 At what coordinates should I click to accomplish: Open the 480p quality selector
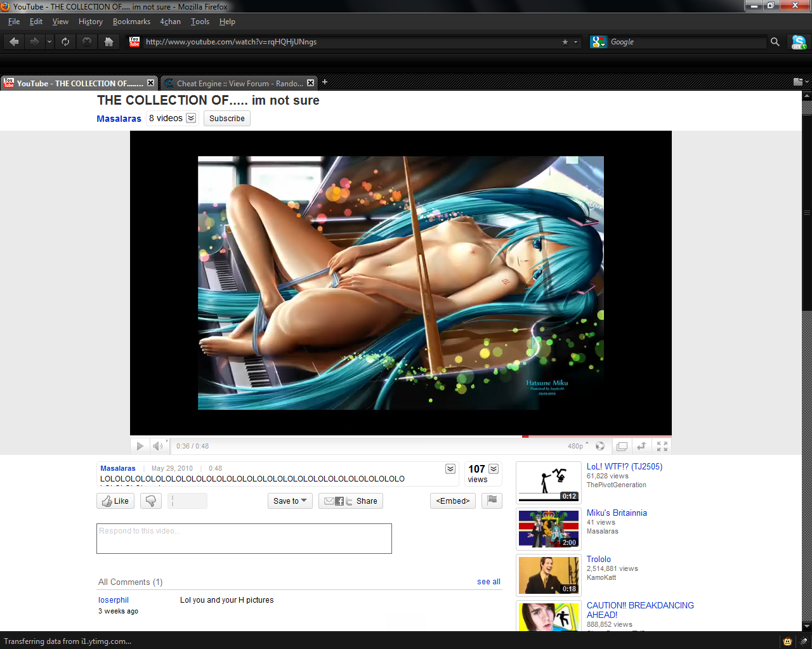point(578,446)
